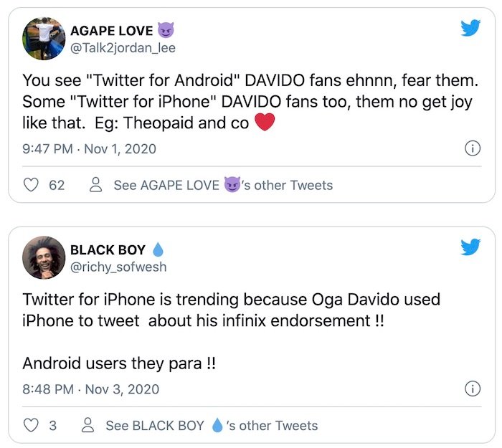Like the BLACK BOY tweet heart icon
The width and height of the screenshot is (502, 448).
(31, 425)
